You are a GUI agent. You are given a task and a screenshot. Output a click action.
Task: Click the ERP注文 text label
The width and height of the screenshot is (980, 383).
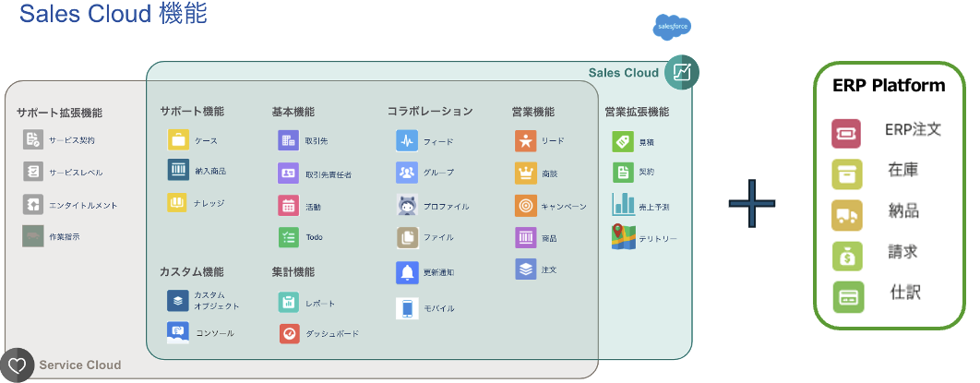[x=914, y=129]
